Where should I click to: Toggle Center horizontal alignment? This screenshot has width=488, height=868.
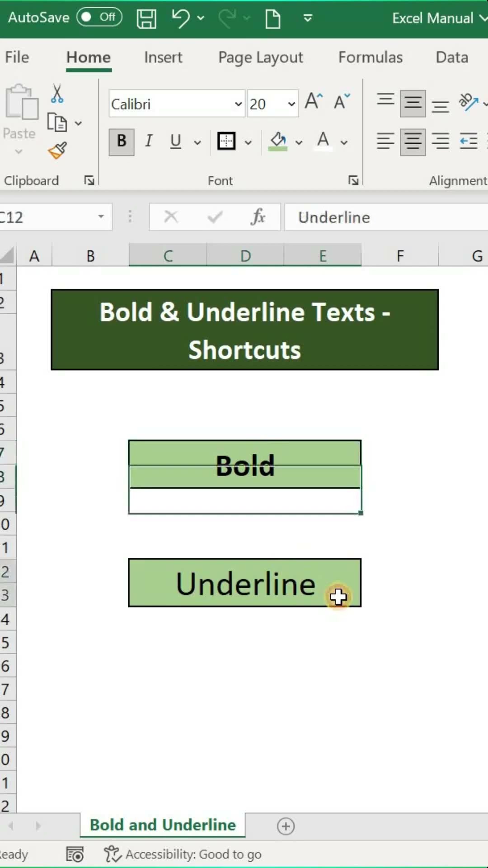pyautogui.click(x=413, y=142)
